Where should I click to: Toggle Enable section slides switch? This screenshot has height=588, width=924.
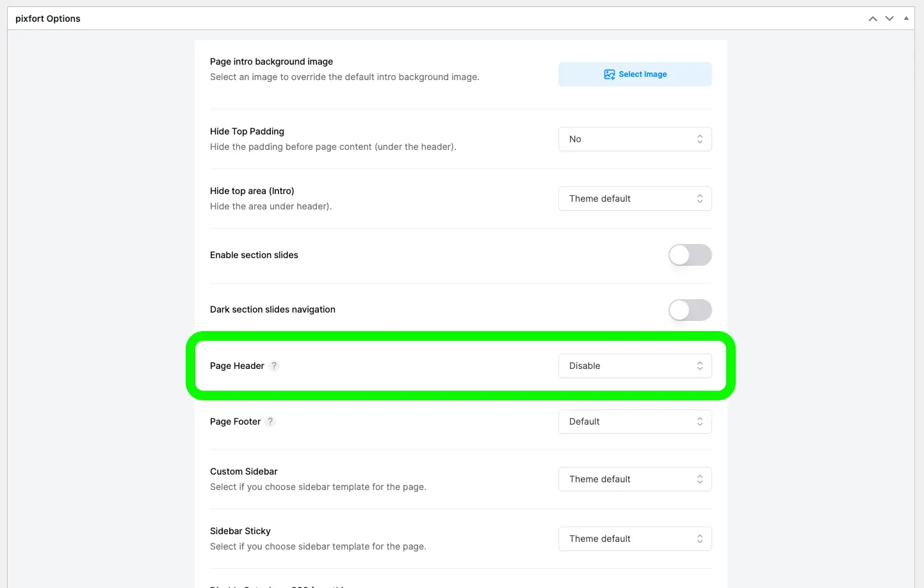[x=690, y=255]
